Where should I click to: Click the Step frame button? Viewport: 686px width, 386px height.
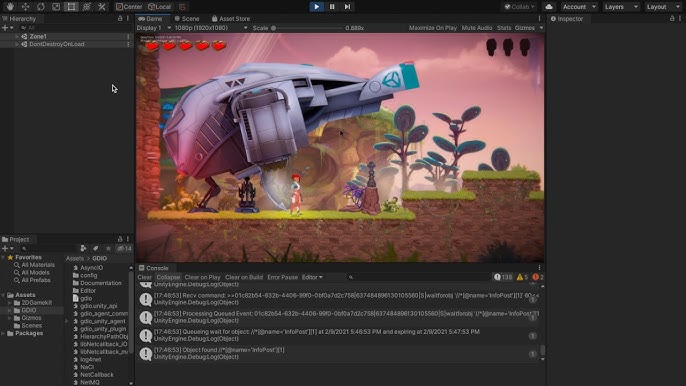(347, 7)
